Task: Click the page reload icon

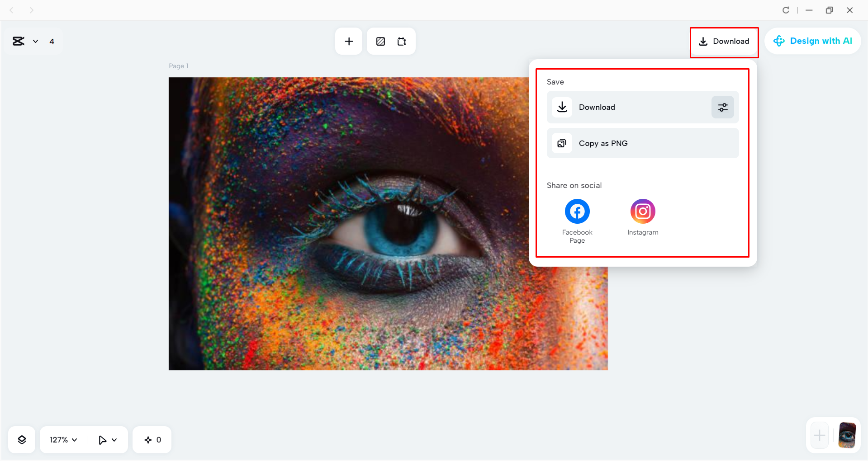Action: tap(786, 10)
